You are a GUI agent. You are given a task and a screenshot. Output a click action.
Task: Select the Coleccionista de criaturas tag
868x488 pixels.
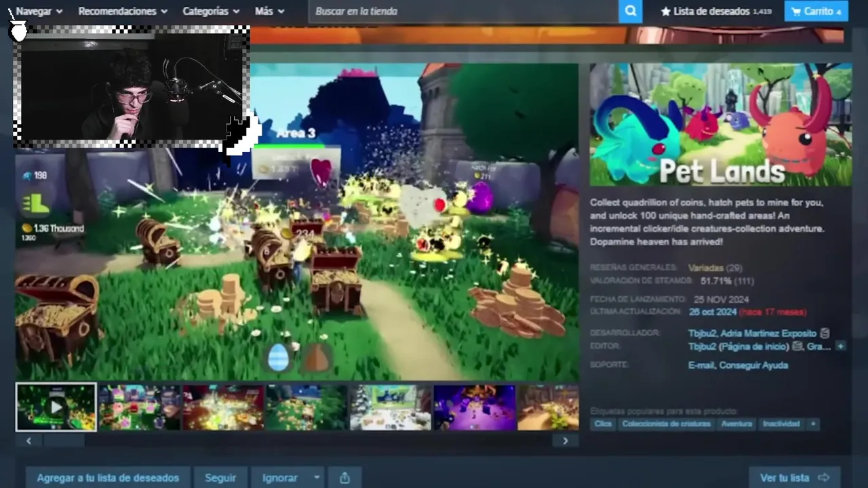point(666,424)
